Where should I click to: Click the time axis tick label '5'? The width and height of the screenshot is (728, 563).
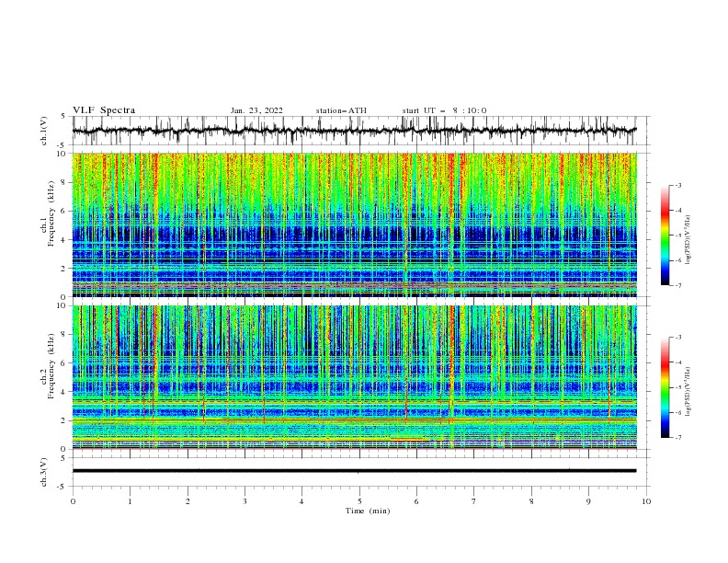359,501
